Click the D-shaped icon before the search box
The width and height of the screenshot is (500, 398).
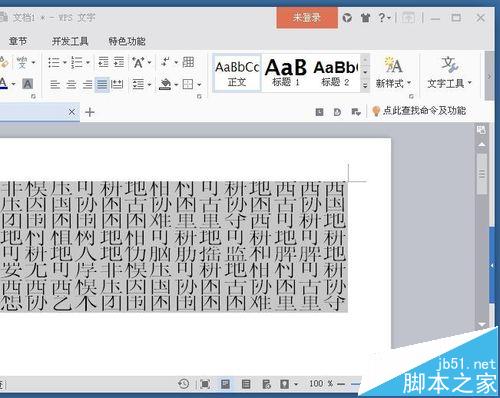coord(337,112)
